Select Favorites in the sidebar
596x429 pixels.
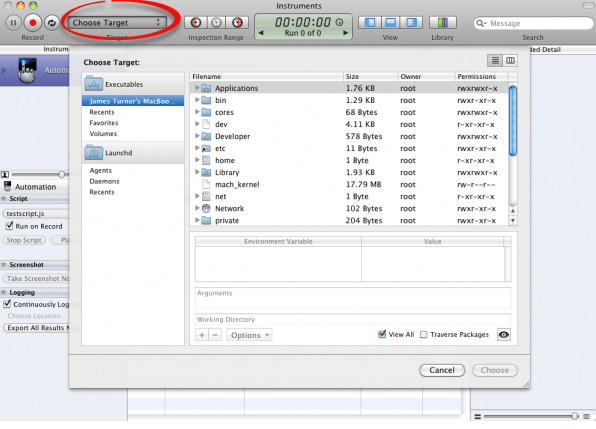104,123
